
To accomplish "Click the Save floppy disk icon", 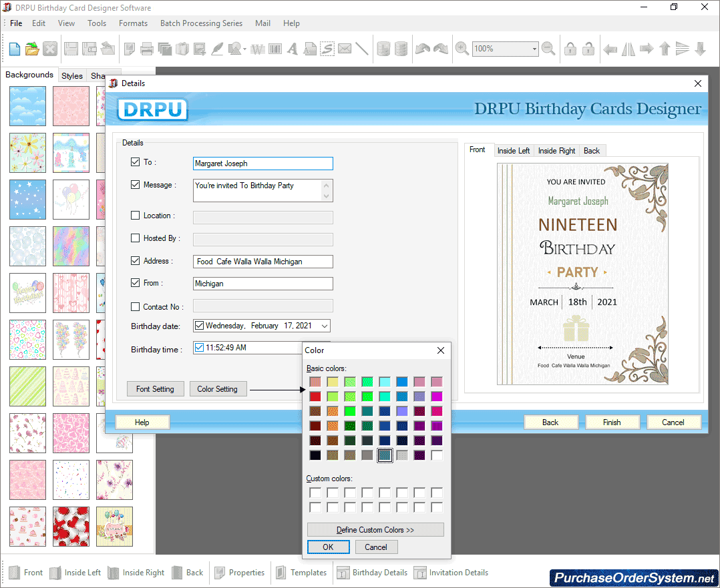I will [71, 49].
